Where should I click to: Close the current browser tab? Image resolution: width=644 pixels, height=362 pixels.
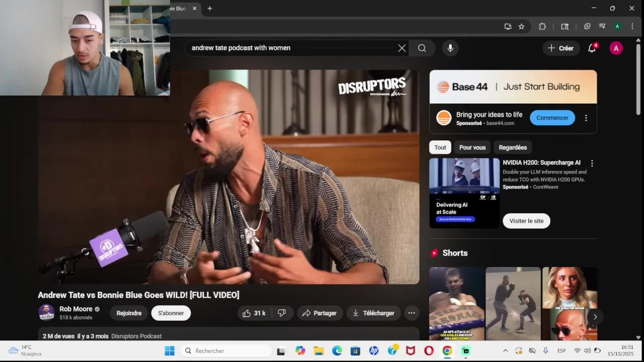click(194, 9)
